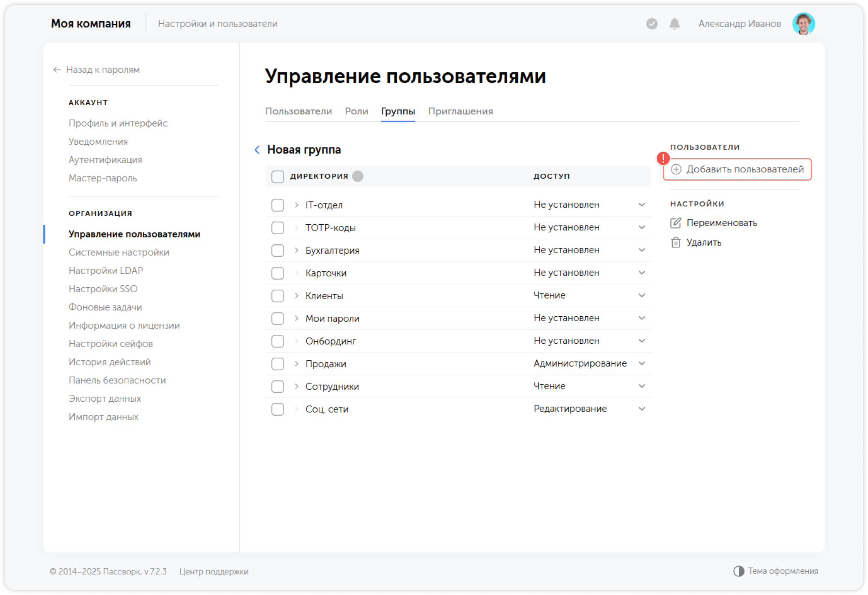The height and width of the screenshot is (595, 868).
Task: Click the checkmark status icon in the top bar
Action: point(651,24)
